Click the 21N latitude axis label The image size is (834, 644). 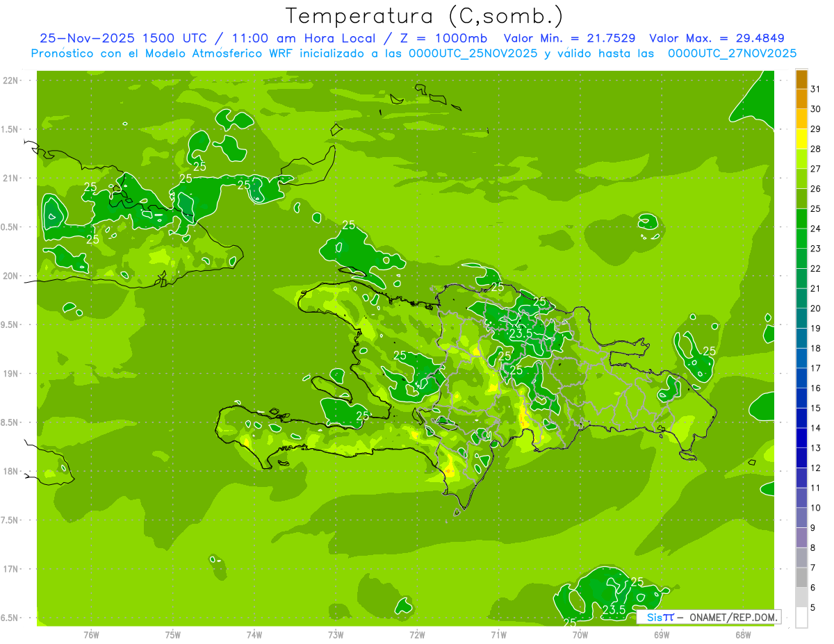[10, 179]
